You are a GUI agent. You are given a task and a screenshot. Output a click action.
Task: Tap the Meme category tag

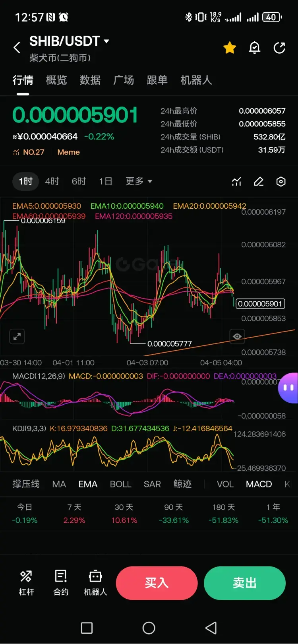[68, 152]
